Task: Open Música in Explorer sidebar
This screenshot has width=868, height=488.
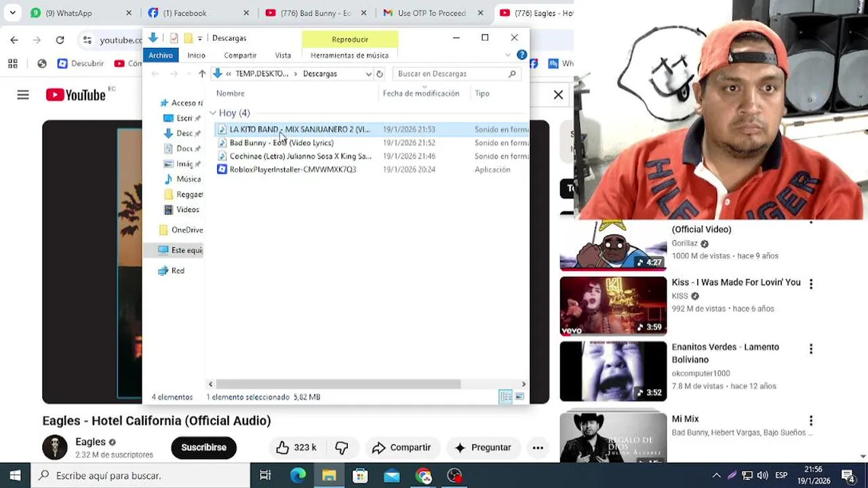Action: (x=182, y=179)
